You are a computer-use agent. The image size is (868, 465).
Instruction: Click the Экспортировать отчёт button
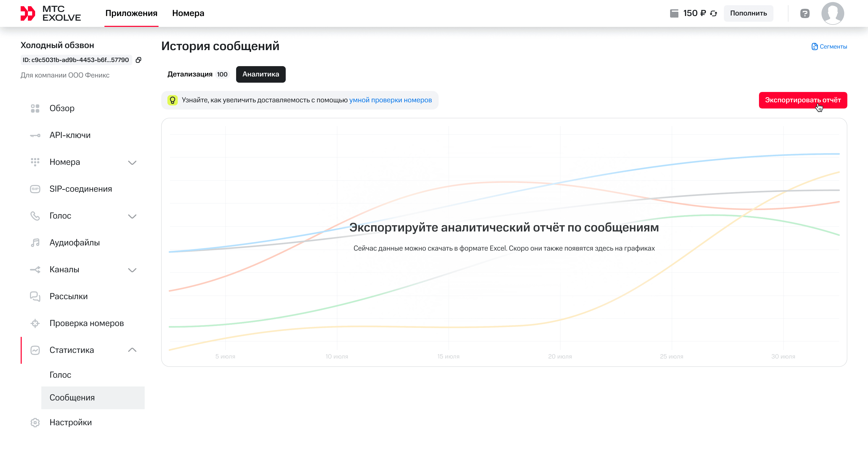pos(803,100)
